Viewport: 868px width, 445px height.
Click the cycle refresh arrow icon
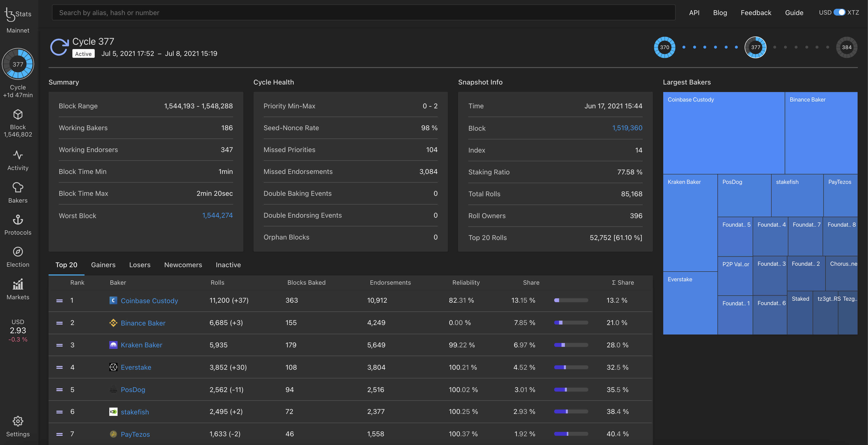coord(59,47)
